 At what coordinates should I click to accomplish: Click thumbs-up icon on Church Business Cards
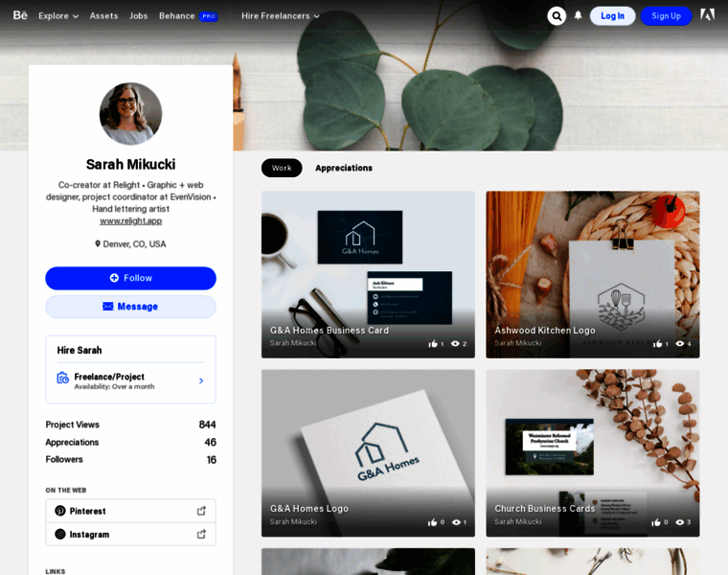[x=656, y=522]
